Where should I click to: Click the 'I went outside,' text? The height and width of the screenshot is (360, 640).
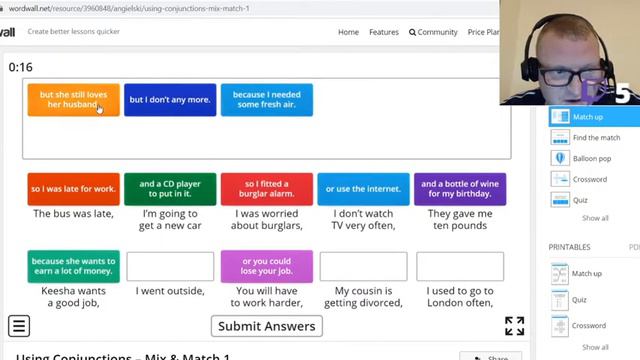(170, 291)
